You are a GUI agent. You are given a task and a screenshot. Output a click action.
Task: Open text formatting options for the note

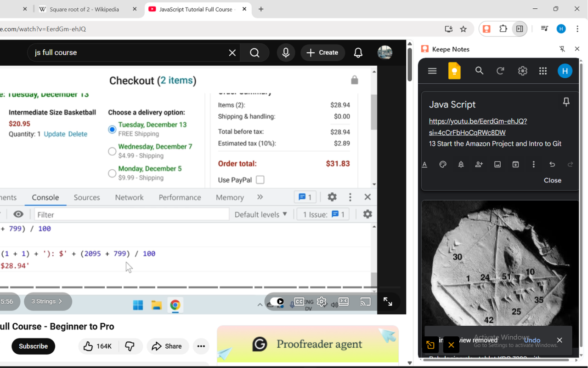coord(425,164)
